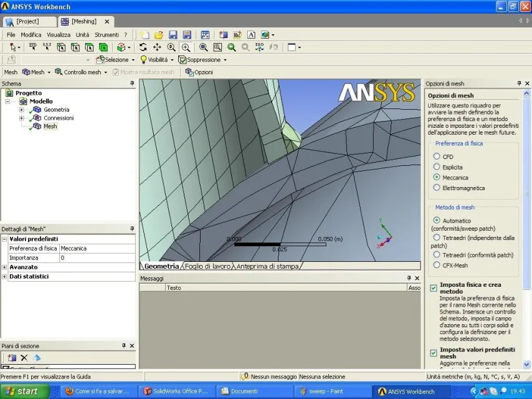Set Isometric view with ISO icon
This screenshot has height=399, width=532.
[x=260, y=47]
